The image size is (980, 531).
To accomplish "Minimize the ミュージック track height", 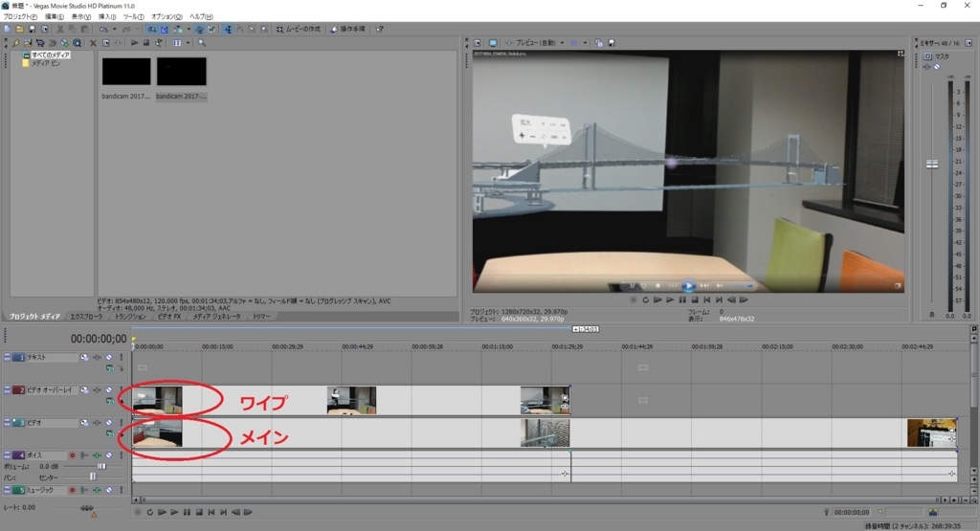I will click(x=7, y=490).
